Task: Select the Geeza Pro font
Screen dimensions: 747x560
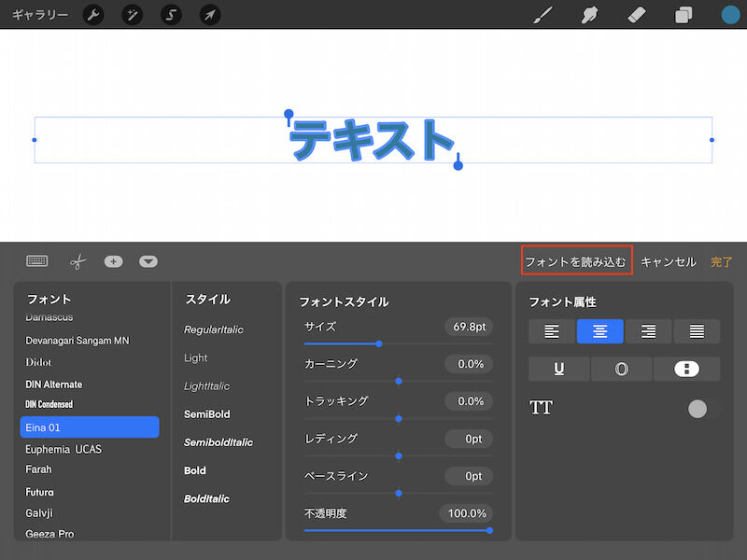Action: [49, 534]
